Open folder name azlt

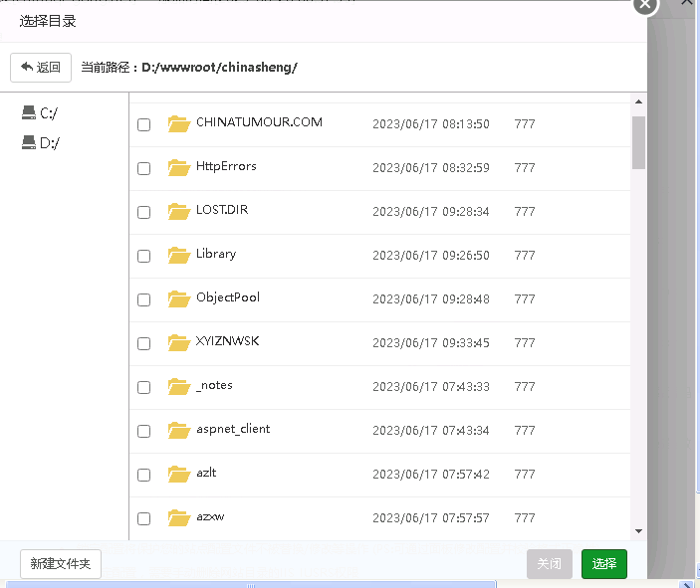[x=206, y=473]
